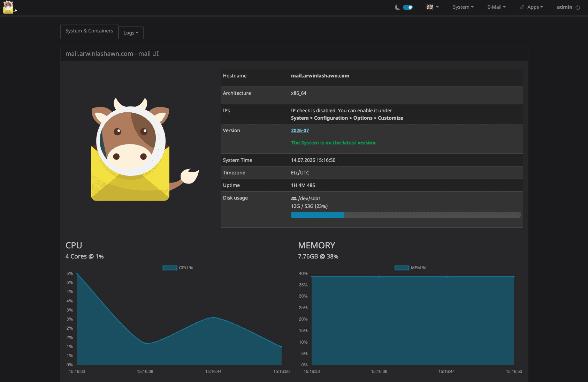
Task: Toggle the CPU % legend swatch
Action: 170,268
